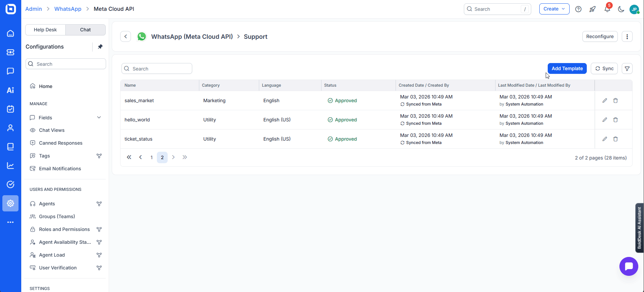Switch to the Chat tab

[x=86, y=30]
